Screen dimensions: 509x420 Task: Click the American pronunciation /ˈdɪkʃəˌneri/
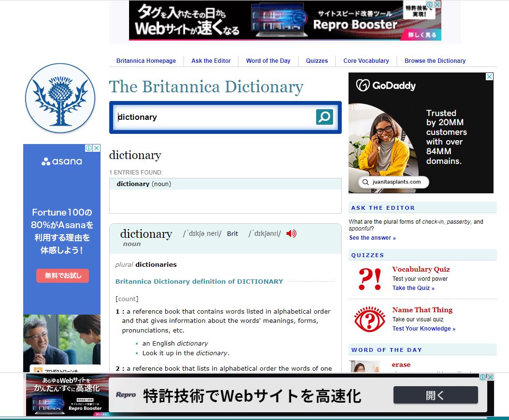pos(202,234)
